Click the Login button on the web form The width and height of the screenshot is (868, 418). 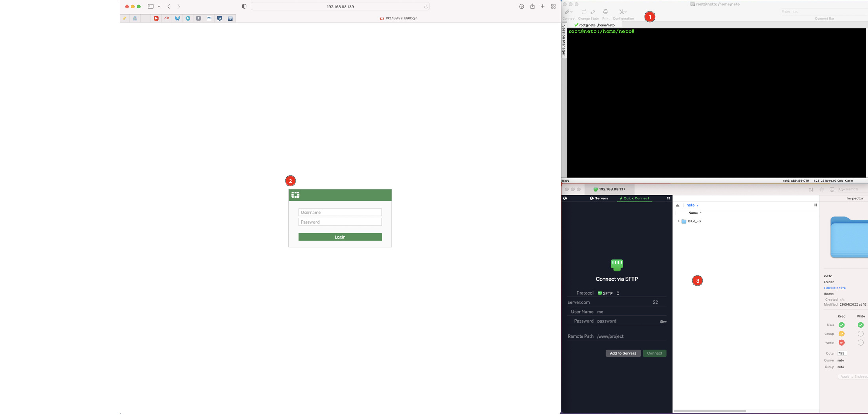coord(340,237)
